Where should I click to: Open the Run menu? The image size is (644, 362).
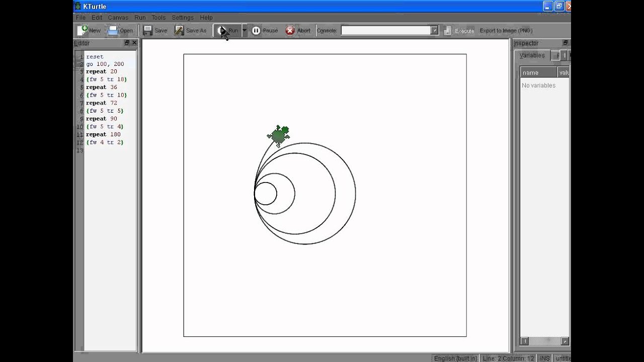coord(140,18)
